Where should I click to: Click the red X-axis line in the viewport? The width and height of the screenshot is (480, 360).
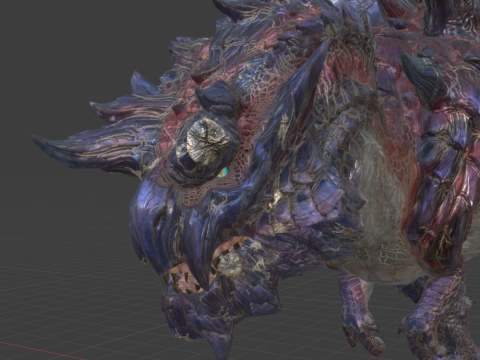(x=42, y=351)
